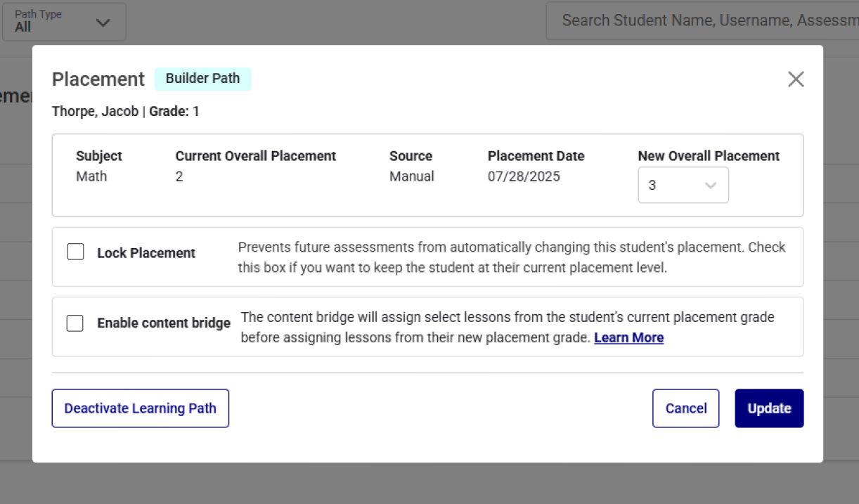Check the Enable content bridge option

click(x=75, y=321)
